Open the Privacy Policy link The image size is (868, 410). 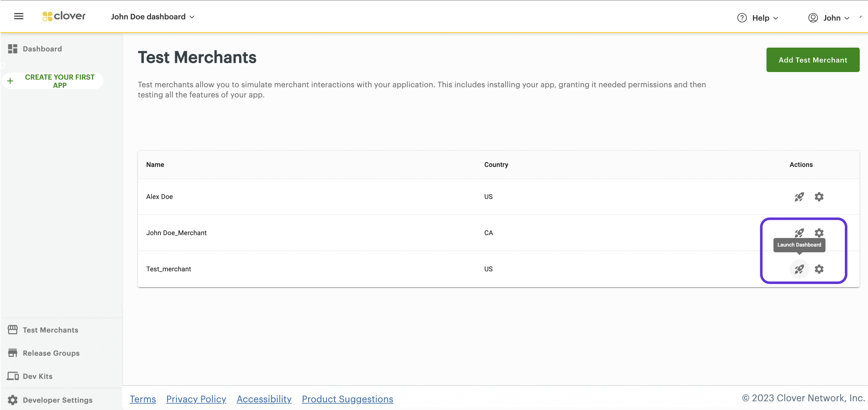point(196,399)
